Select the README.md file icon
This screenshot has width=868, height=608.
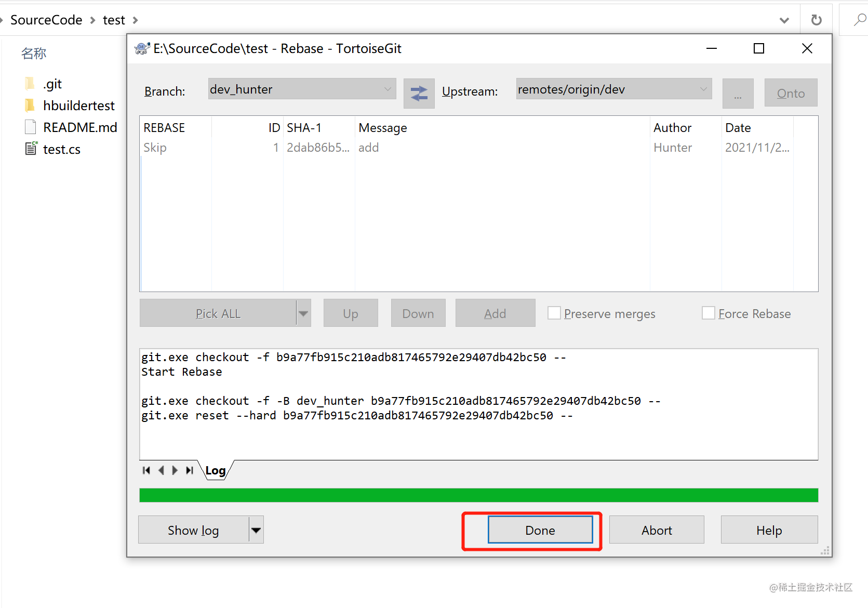(x=30, y=127)
